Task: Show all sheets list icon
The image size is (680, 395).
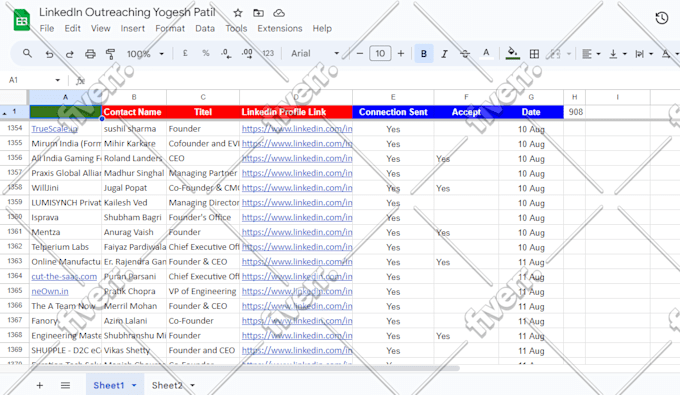Action: pyautogui.click(x=65, y=385)
